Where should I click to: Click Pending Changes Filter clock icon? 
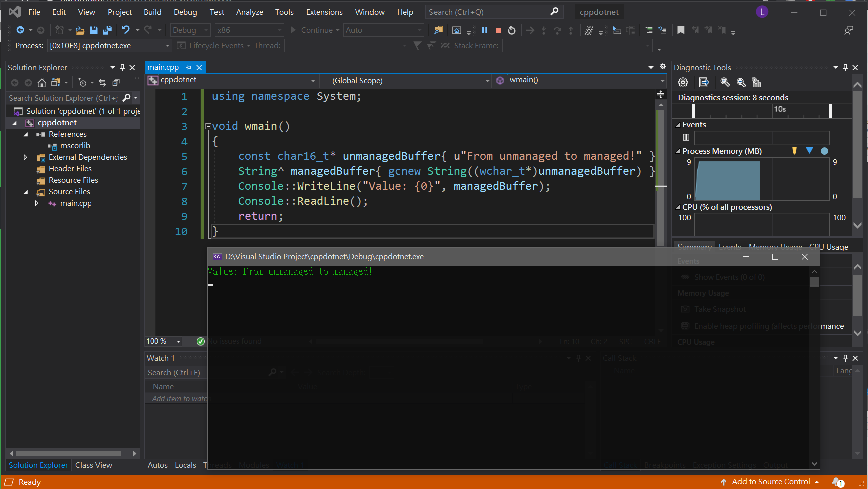click(83, 82)
